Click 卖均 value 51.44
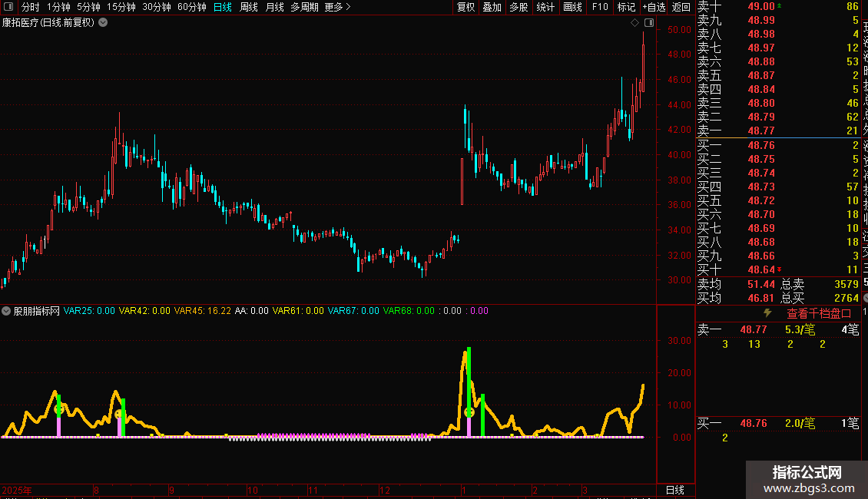This screenshot has width=868, height=499. point(761,284)
